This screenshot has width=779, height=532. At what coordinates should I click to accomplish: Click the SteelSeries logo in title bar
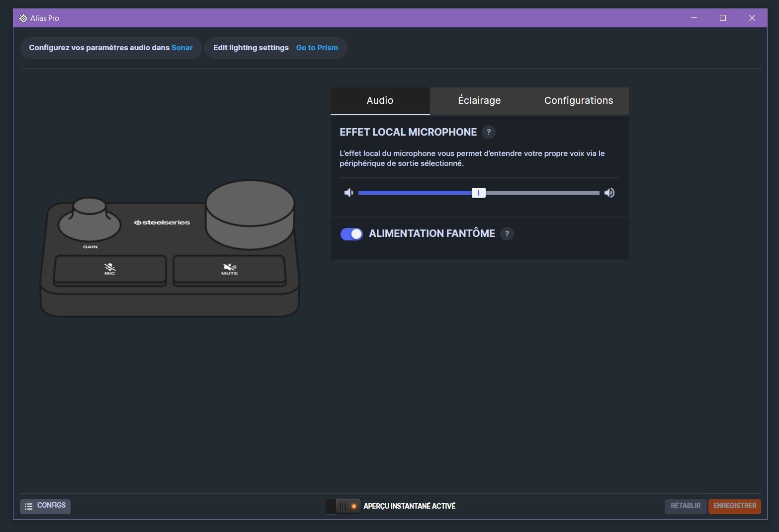click(23, 18)
